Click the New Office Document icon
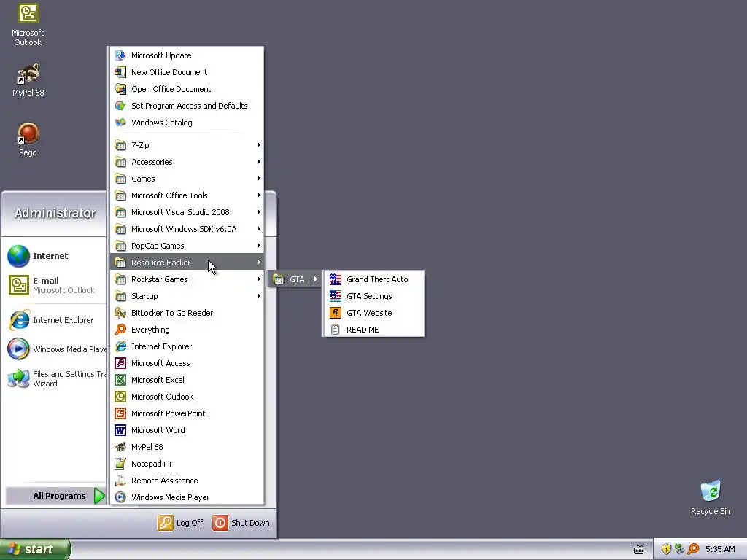Image resolution: width=747 pixels, height=560 pixels. pyautogui.click(x=120, y=72)
